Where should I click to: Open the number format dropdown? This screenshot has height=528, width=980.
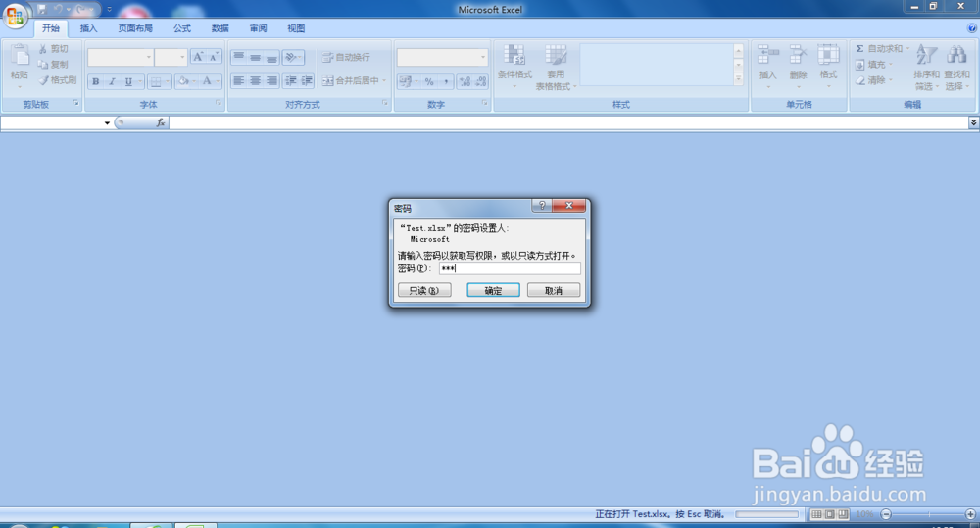coord(482,58)
